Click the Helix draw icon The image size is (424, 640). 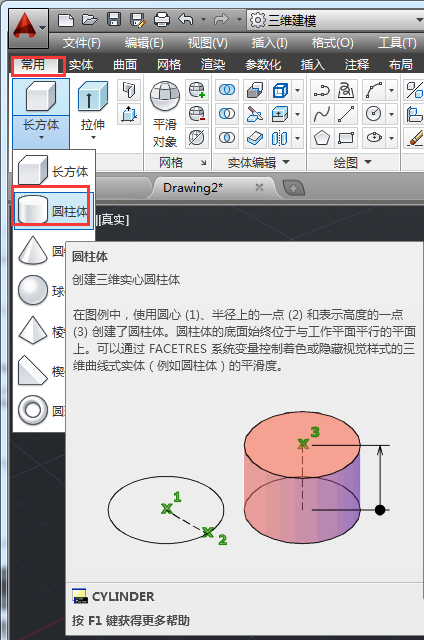[346, 90]
